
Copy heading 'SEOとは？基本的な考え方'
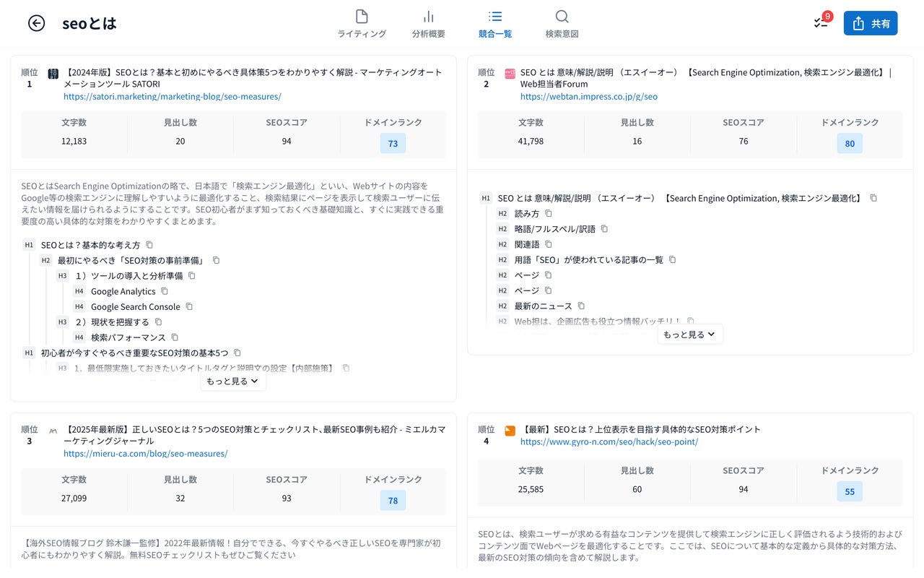pyautogui.click(x=149, y=245)
